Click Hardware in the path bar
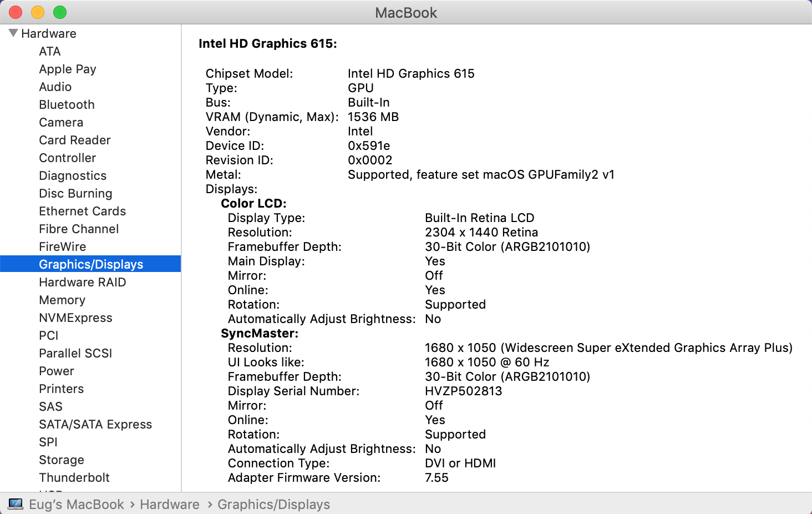This screenshot has width=812, height=514. (170, 504)
